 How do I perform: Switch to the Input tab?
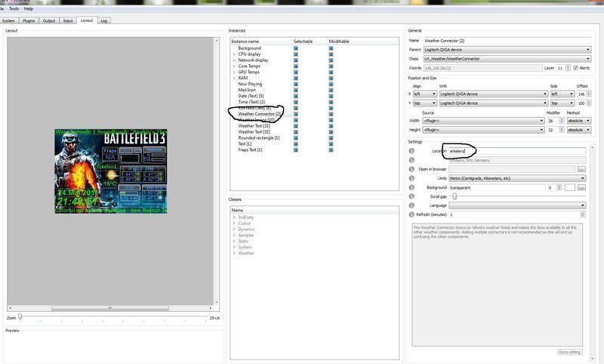click(68, 21)
